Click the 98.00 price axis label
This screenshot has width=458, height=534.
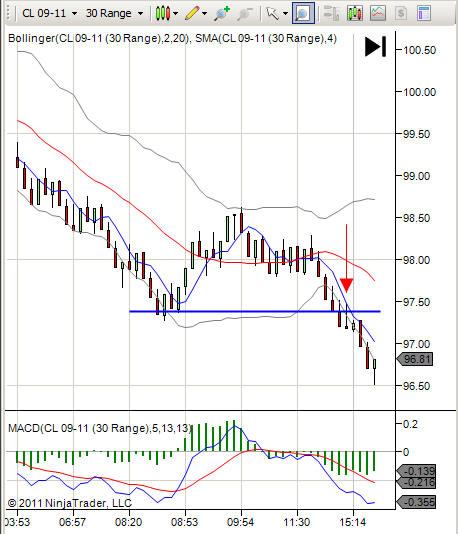tap(417, 260)
